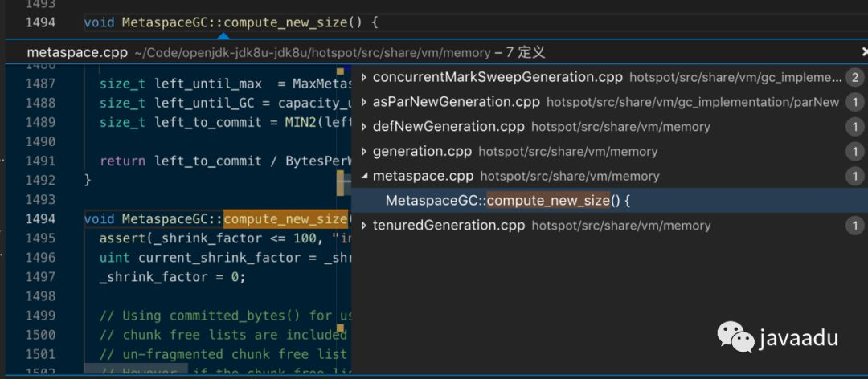This screenshot has width=868, height=379.
Task: Expand the defNewGeneration.cpp tree arrow
Action: pyautogui.click(x=364, y=127)
